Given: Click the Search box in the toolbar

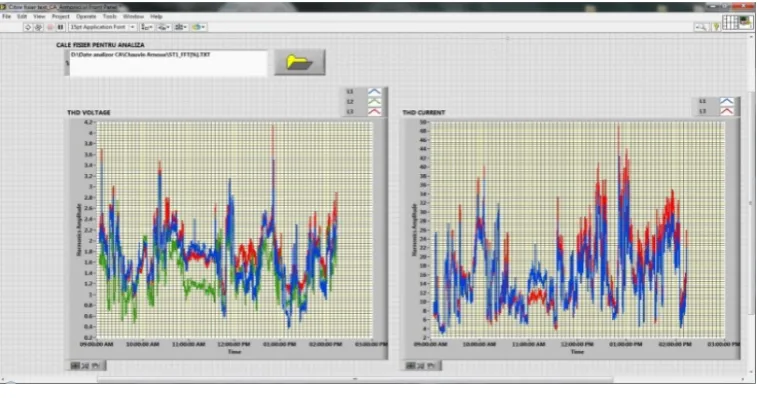Looking at the screenshot, I should [x=701, y=27].
